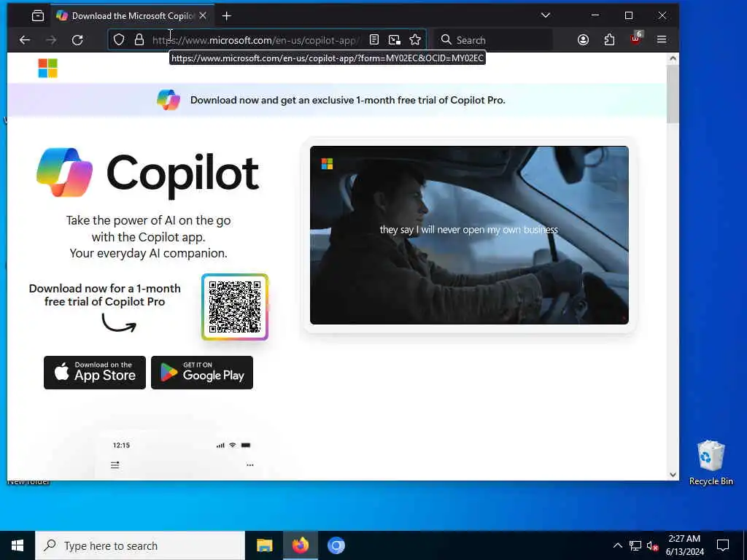
Task: Expand the list all tabs chevron
Action: 546,16
